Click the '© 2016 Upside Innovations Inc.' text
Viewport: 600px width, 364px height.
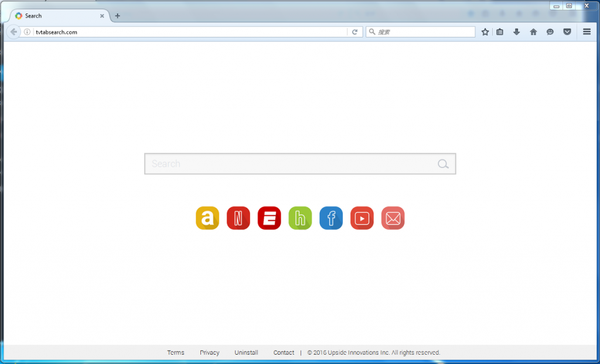click(x=349, y=352)
